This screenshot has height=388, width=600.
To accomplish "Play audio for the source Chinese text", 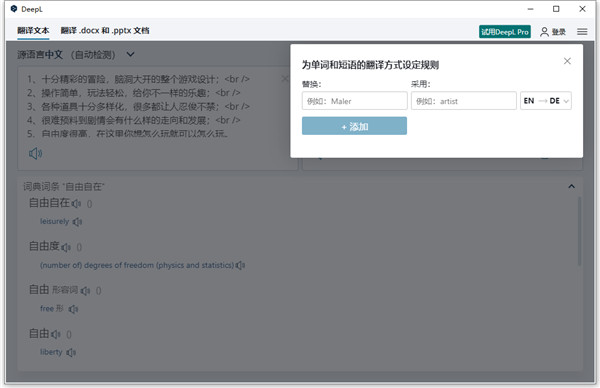I will click(x=35, y=153).
